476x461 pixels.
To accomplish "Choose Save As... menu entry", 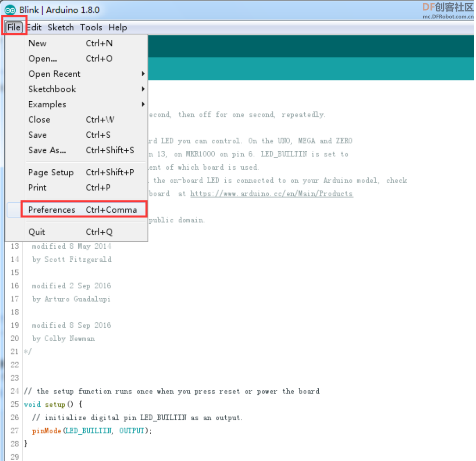I will coord(76,150).
